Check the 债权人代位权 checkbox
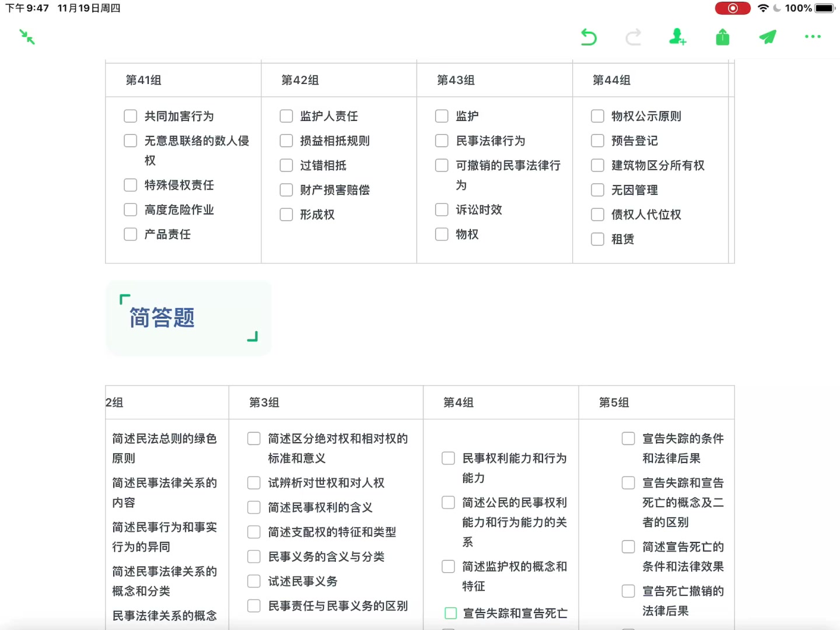The image size is (840, 630). coord(598,214)
